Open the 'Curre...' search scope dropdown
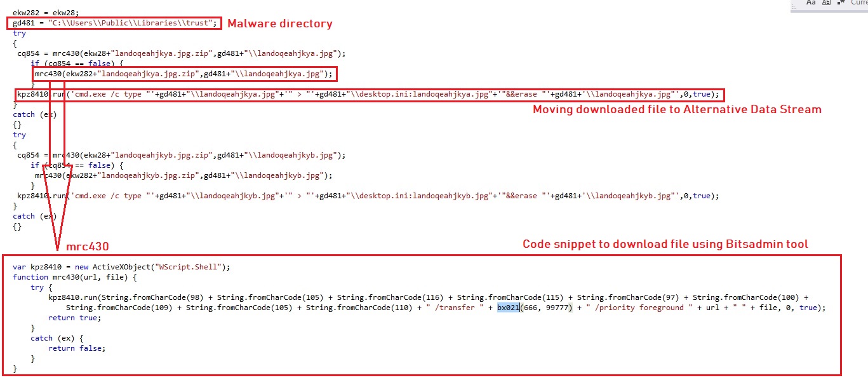 (x=858, y=3)
